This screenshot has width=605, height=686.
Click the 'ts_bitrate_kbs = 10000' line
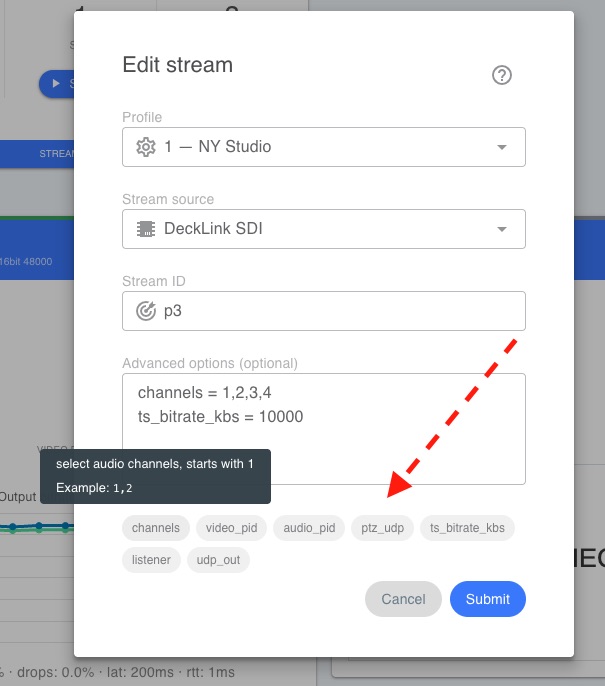(x=220, y=416)
